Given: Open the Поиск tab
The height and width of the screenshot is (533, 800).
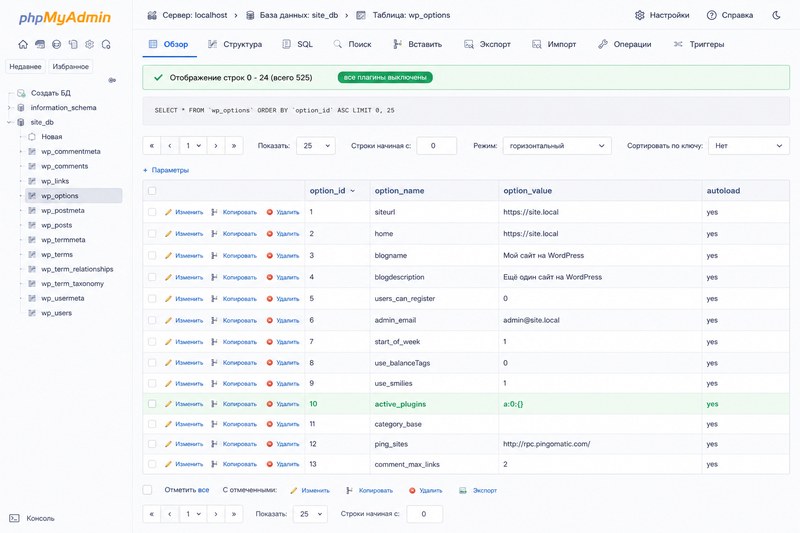Looking at the screenshot, I should [353, 44].
